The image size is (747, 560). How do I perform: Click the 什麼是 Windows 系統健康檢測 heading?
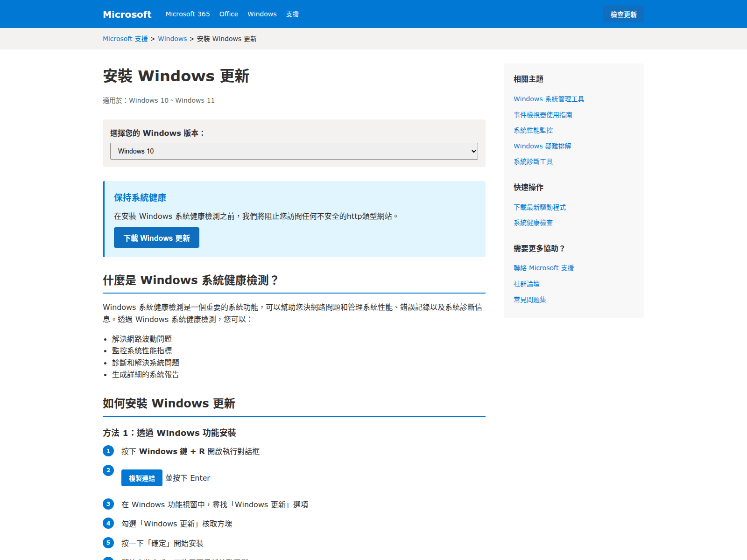[190, 280]
